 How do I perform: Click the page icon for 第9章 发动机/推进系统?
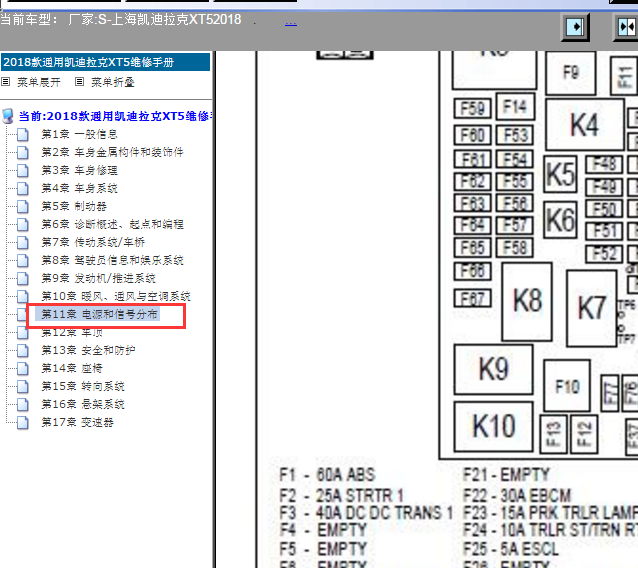[23, 278]
